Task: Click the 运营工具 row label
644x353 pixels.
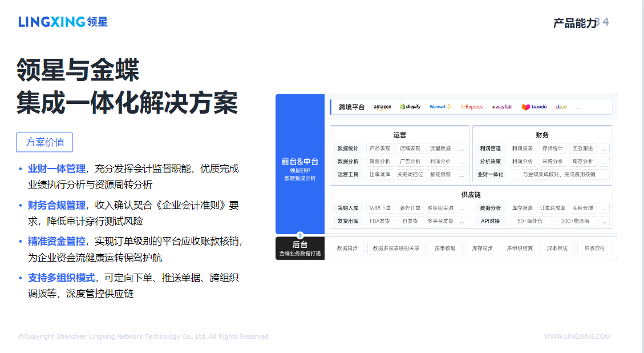Action: 348,174
